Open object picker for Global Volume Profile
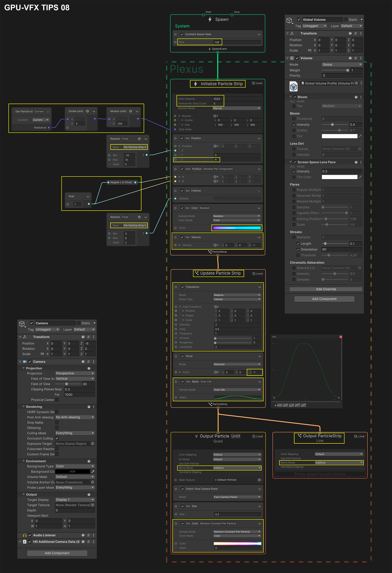The height and width of the screenshot is (573, 392). coord(356,83)
